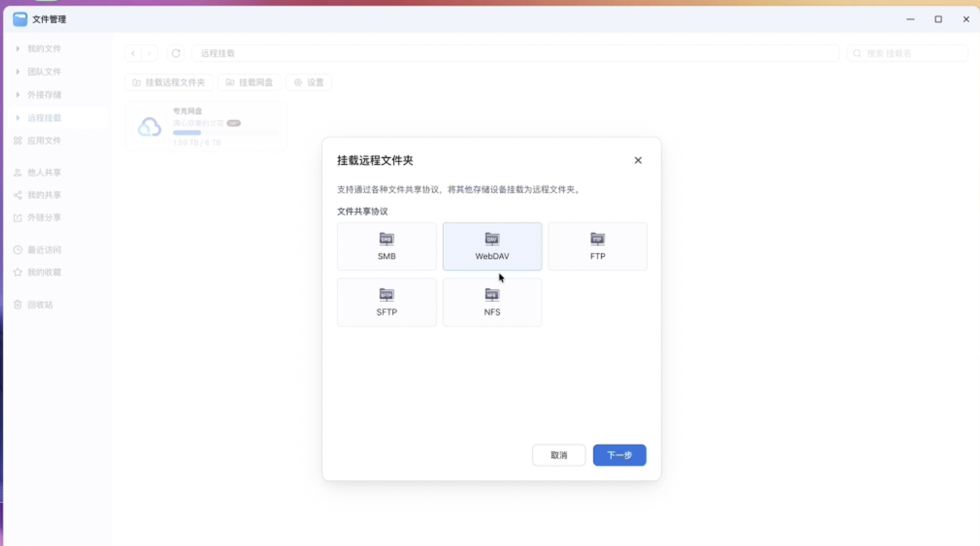Open 我的收藏 favorites
The height and width of the screenshot is (546, 980).
pyautogui.click(x=44, y=272)
